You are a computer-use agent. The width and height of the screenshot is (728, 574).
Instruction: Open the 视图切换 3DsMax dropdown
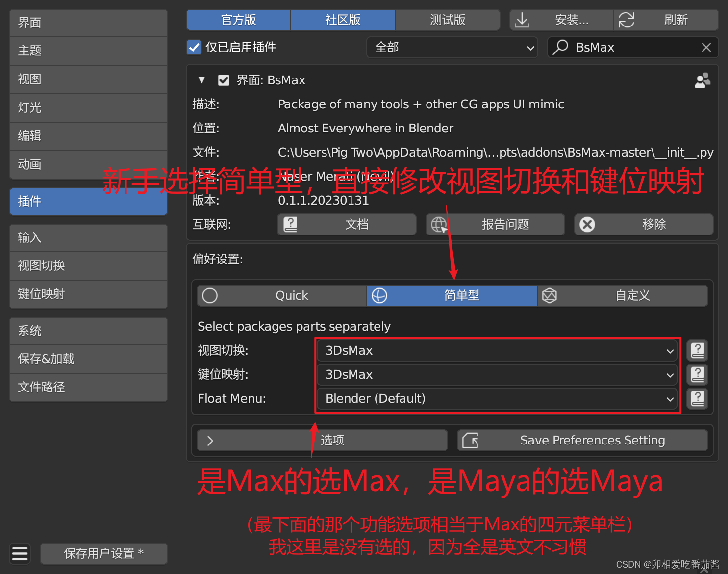coord(497,351)
